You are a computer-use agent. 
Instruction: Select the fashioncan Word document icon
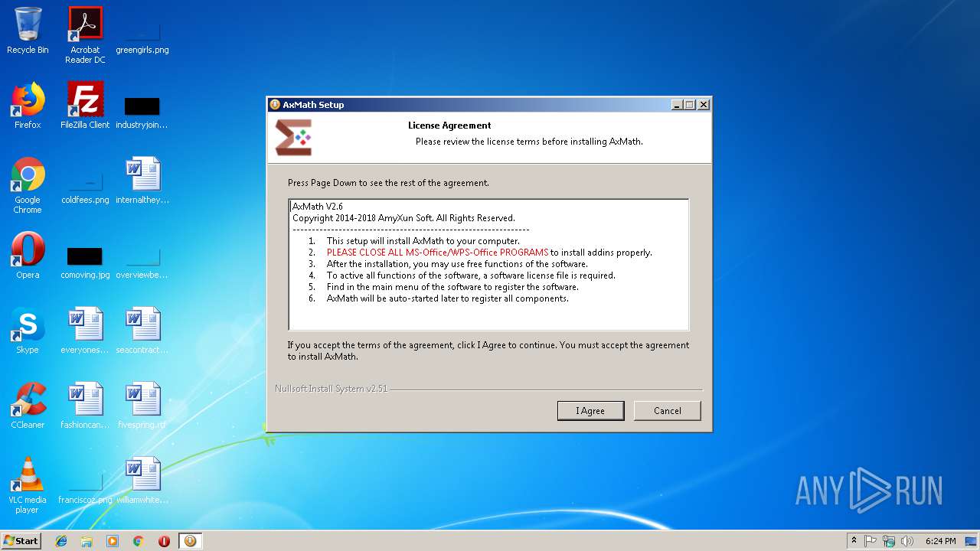(85, 406)
